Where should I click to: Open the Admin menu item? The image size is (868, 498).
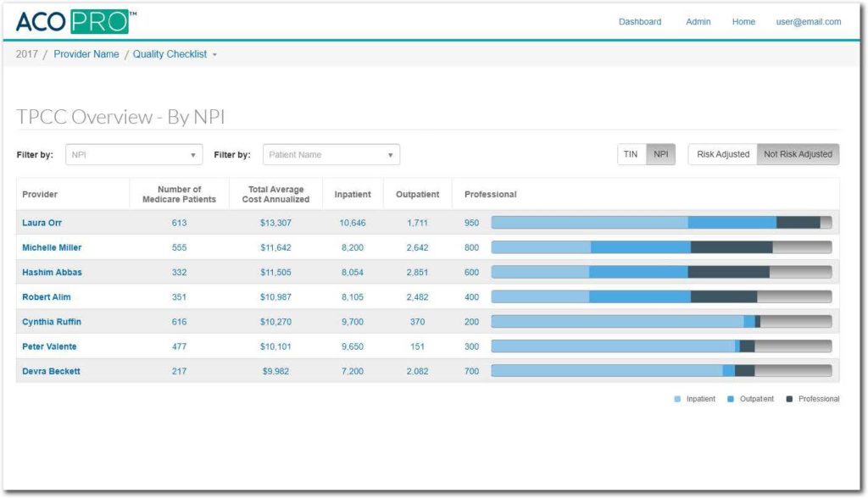(x=698, y=22)
